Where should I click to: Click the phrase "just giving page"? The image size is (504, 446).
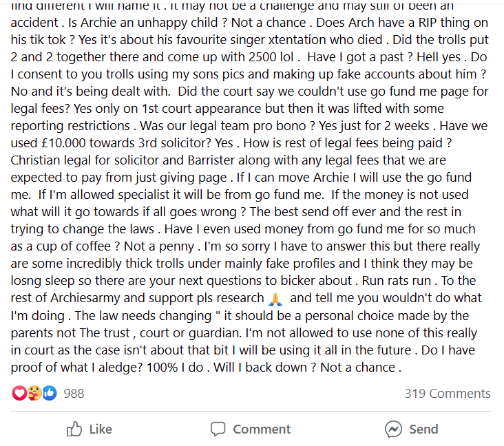point(186,178)
